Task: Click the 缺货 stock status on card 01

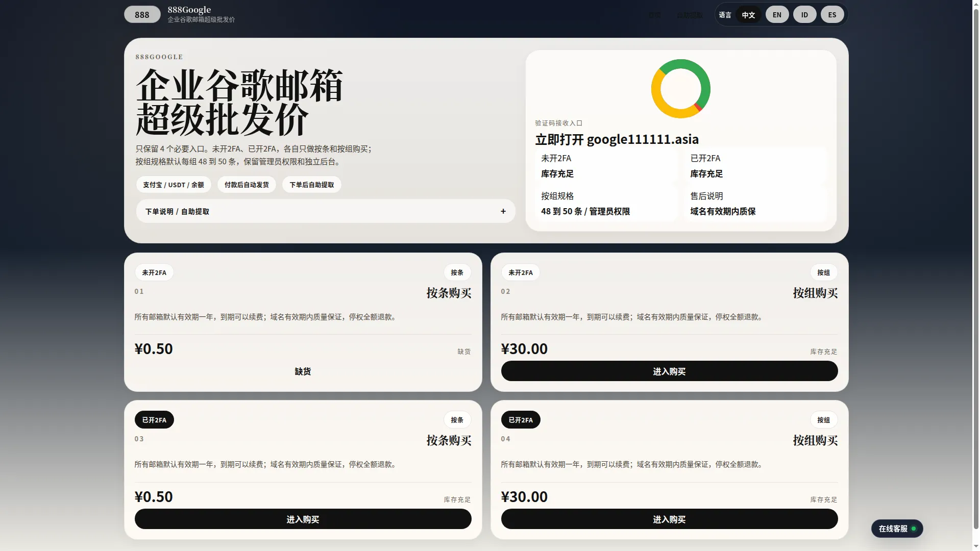Action: click(x=464, y=352)
